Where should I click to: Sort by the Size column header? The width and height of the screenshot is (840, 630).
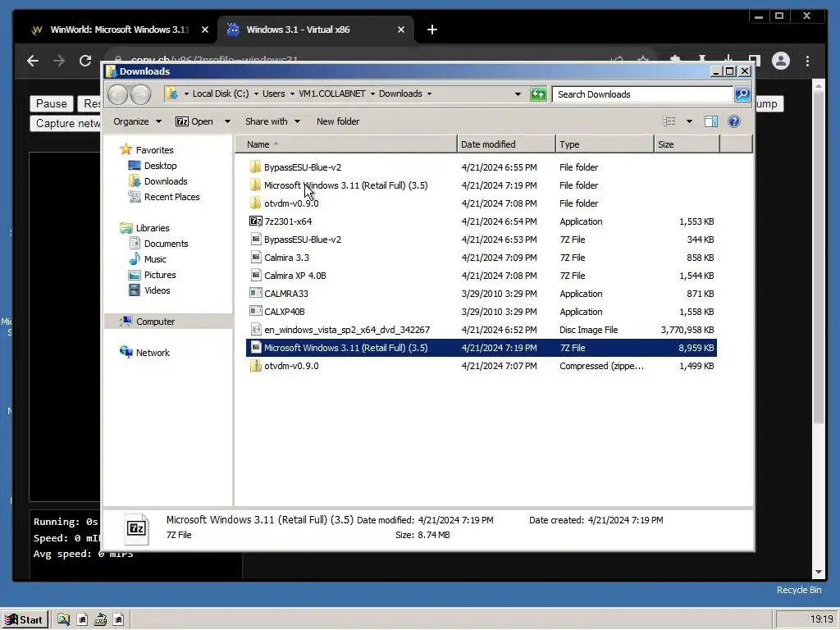(687, 144)
